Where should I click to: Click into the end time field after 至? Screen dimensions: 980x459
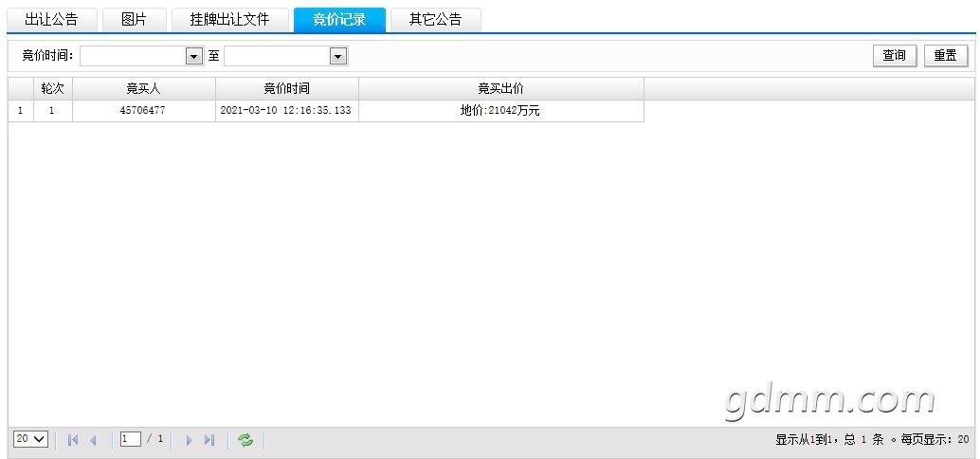coord(277,56)
